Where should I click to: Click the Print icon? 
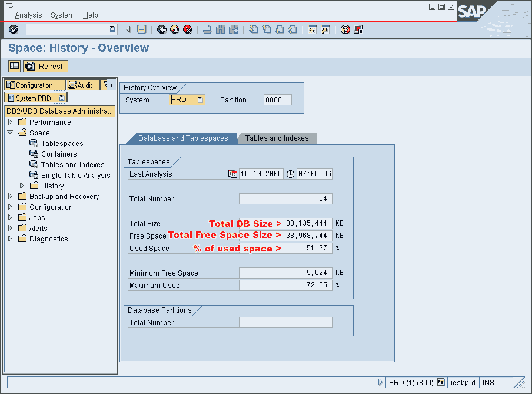[207, 29]
